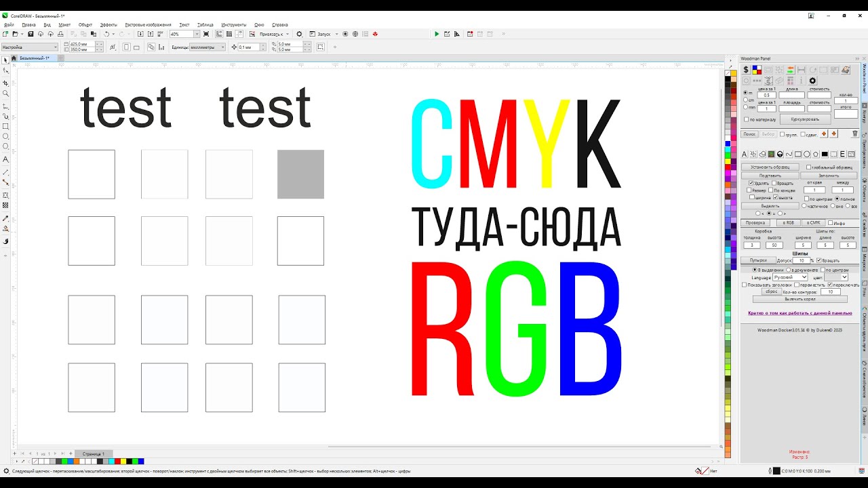Screen dimensions: 868x488
Task: Toggle the 'по материалу' checkbox
Action: click(746, 119)
